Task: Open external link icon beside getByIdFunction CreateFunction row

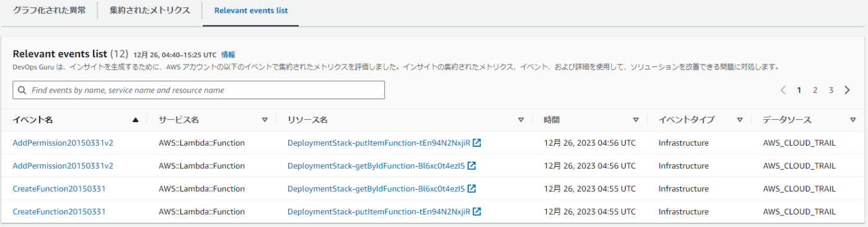Action: point(472,189)
